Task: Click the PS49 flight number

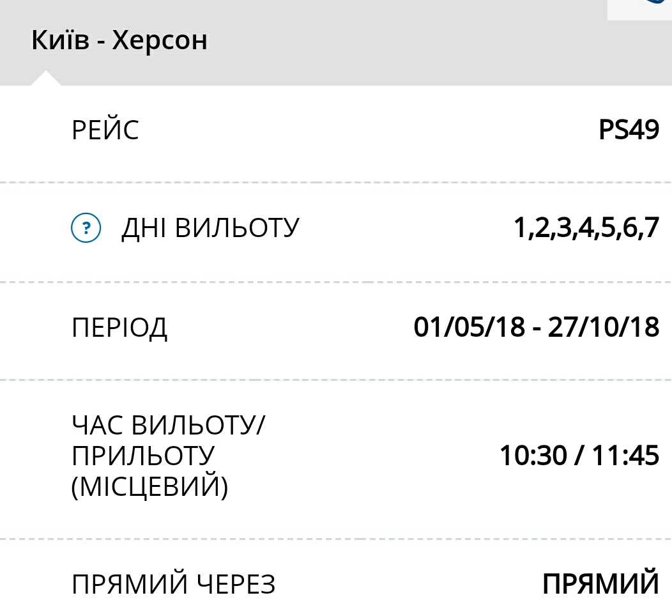Action: (x=629, y=131)
